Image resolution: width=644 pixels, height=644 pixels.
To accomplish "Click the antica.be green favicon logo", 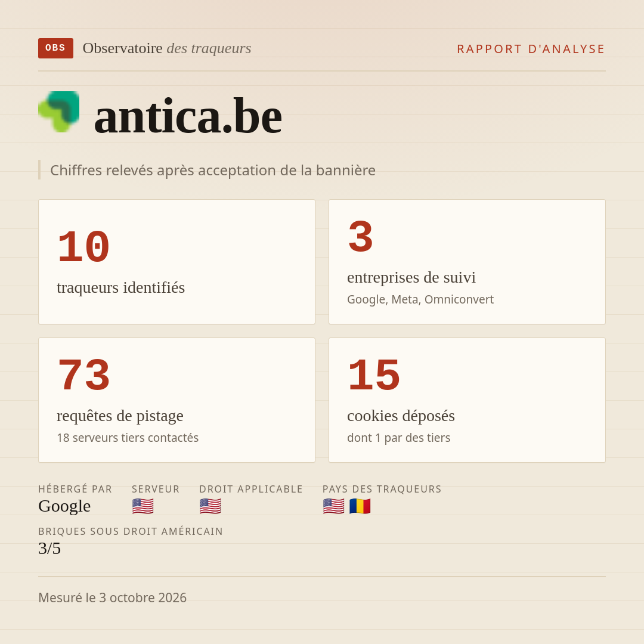I will click(58, 112).
